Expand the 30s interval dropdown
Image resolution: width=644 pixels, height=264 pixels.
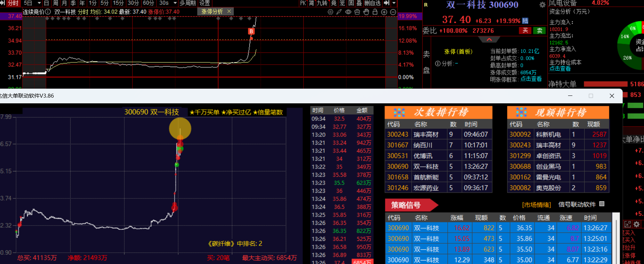tap(175, 3)
